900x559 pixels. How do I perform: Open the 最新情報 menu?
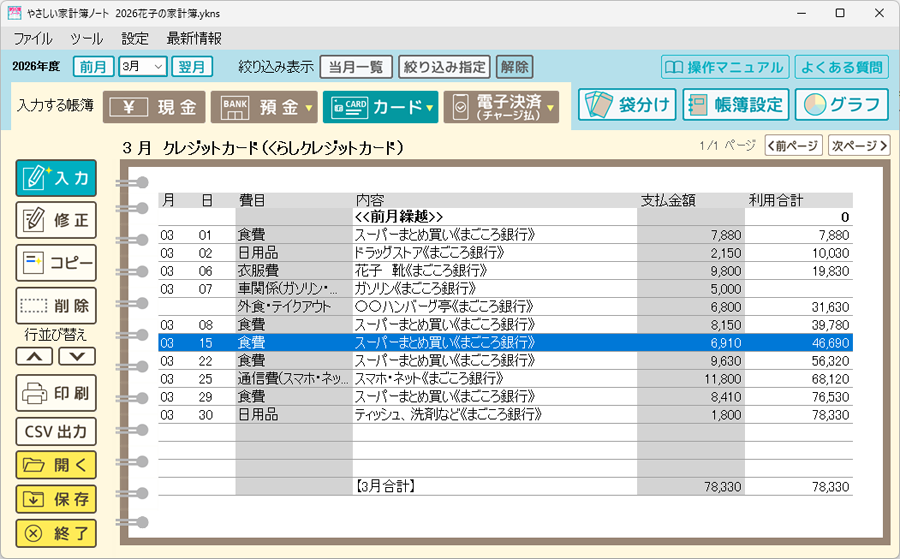pos(194,39)
